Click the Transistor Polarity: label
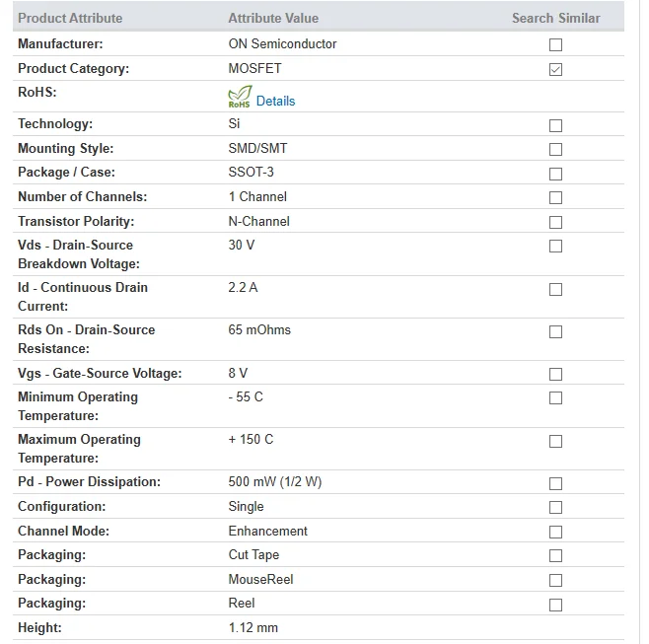 [76, 222]
